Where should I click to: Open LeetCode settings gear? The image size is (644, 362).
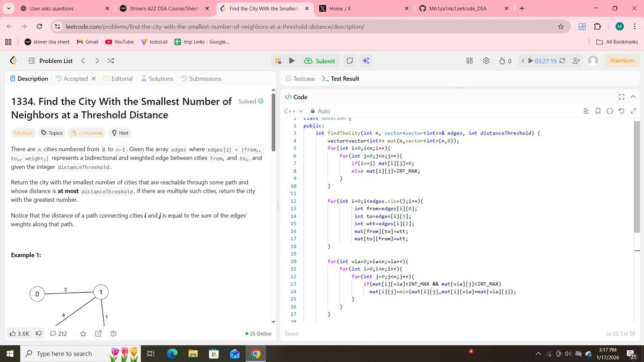click(486, 61)
